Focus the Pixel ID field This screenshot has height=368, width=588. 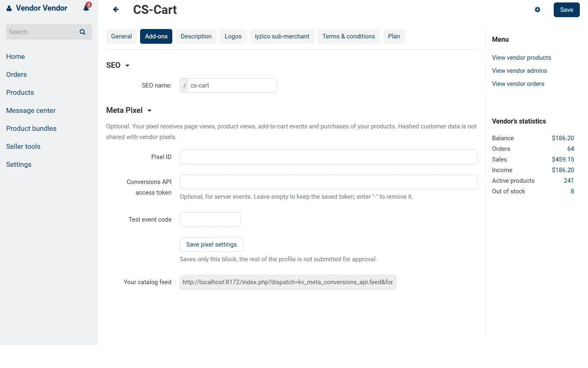[329, 157]
